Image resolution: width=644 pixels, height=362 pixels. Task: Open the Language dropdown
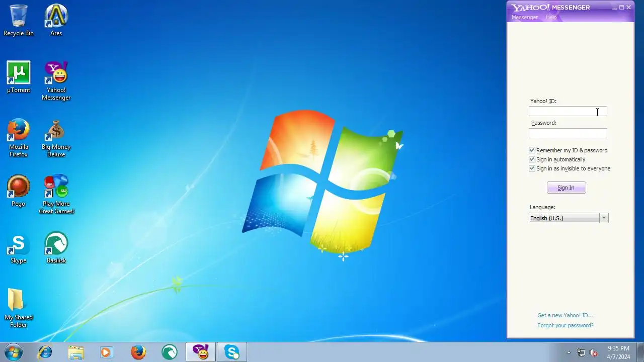(x=569, y=218)
